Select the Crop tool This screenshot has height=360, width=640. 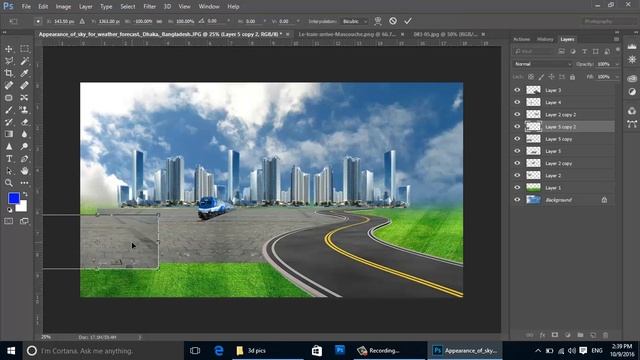(x=9, y=73)
